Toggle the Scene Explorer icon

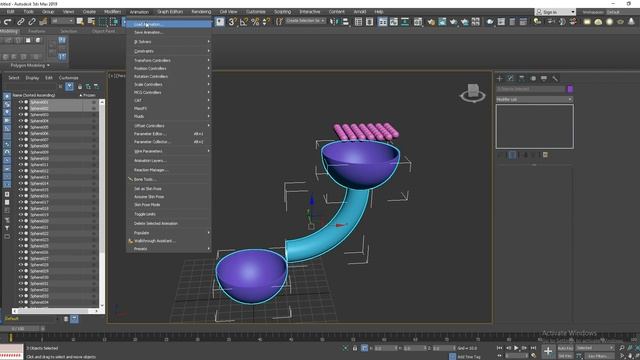pos(358,22)
